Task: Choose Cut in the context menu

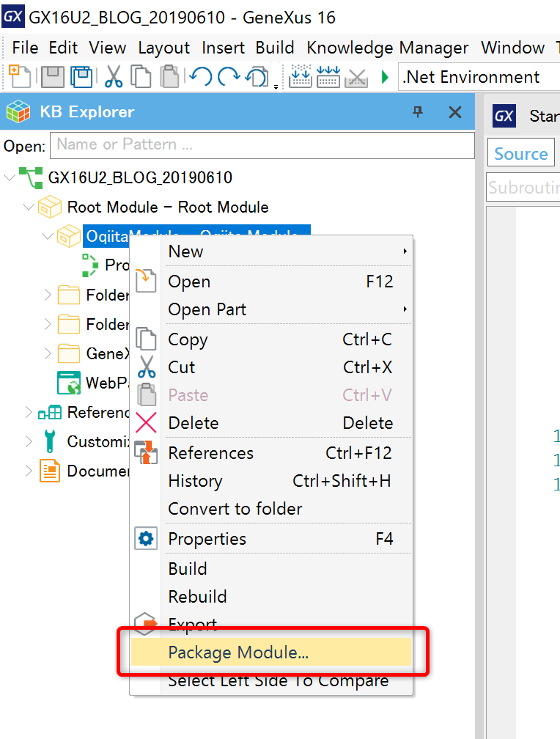Action: click(271, 367)
